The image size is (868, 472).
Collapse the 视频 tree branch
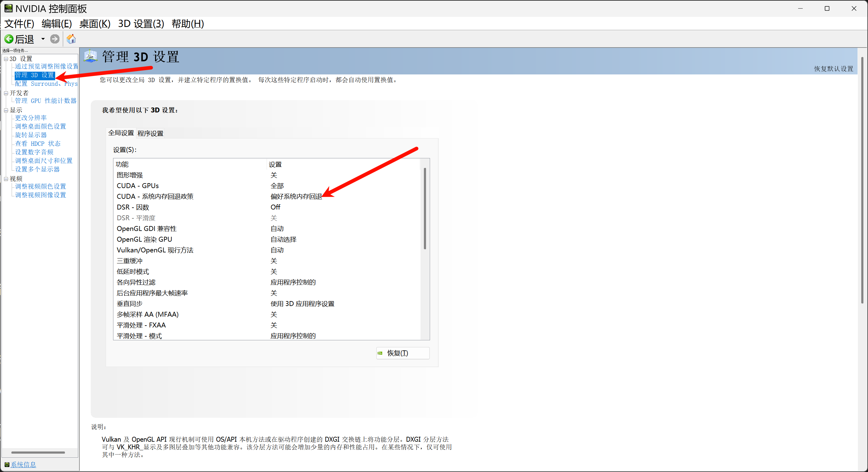(x=6, y=179)
